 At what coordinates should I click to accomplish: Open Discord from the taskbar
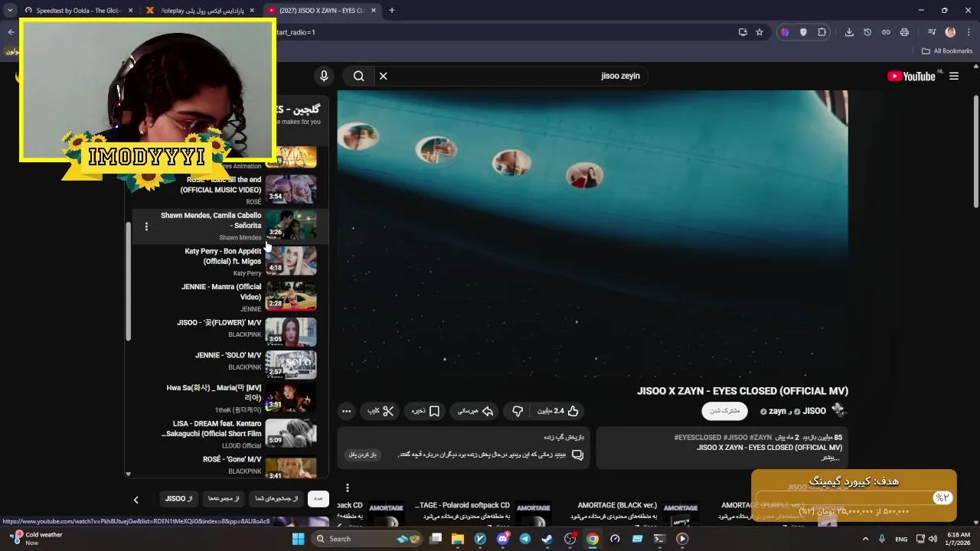click(503, 539)
